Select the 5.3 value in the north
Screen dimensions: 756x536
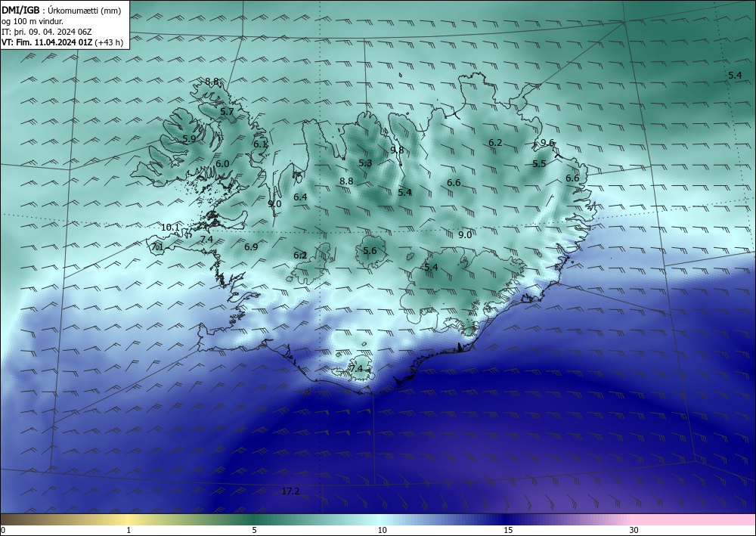pos(365,163)
